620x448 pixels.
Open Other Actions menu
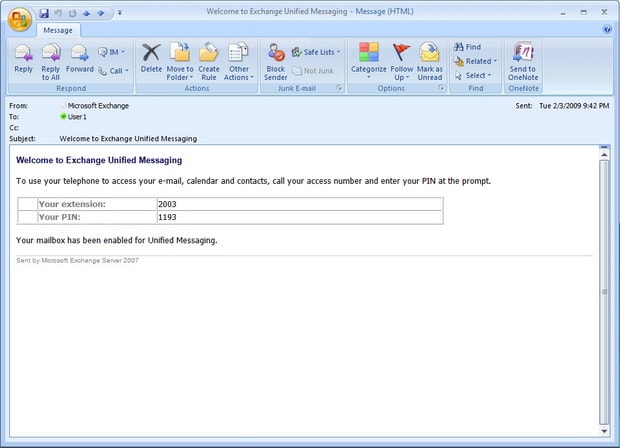[239, 62]
